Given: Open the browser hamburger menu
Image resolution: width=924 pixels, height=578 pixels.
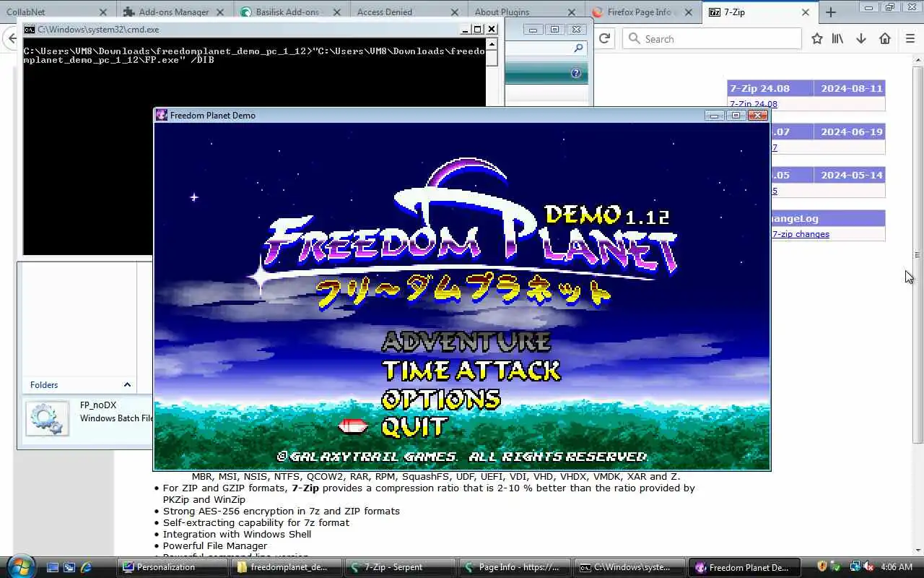Looking at the screenshot, I should coord(910,38).
